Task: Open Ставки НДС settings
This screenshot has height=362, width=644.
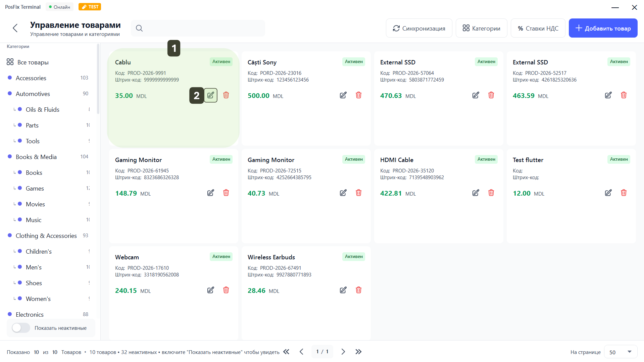Action: click(538, 29)
